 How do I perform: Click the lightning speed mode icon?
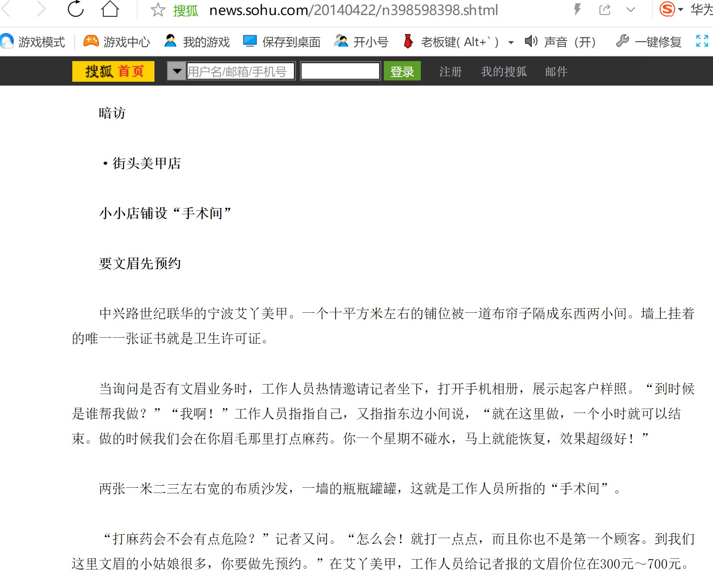(577, 9)
